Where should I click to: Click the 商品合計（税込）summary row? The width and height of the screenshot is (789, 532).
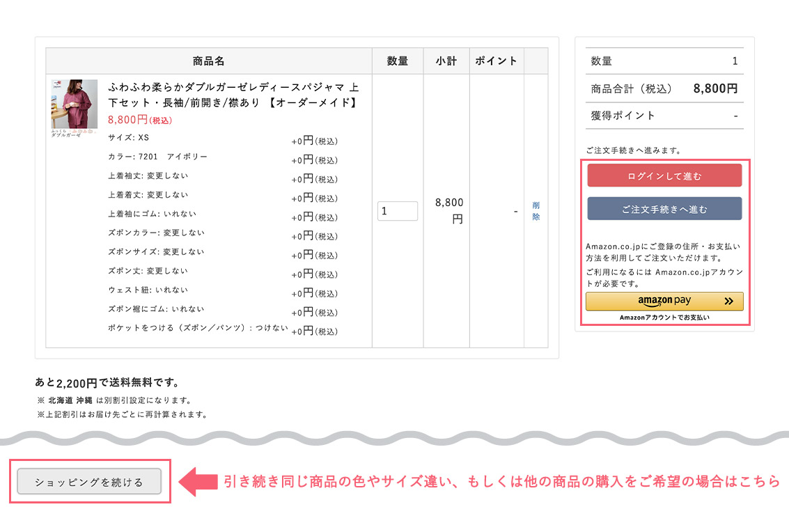pyautogui.click(x=664, y=88)
